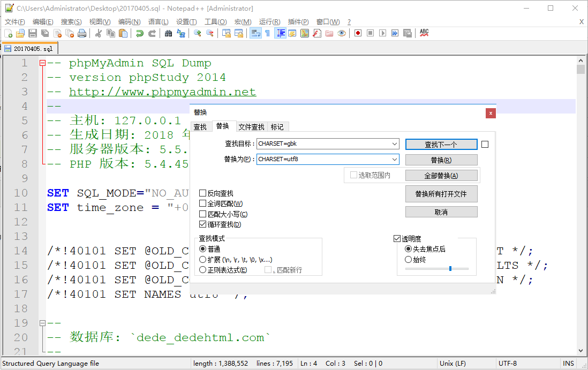The image size is (588, 370).
Task: Check the 匹配大小写 option
Action: (202, 214)
